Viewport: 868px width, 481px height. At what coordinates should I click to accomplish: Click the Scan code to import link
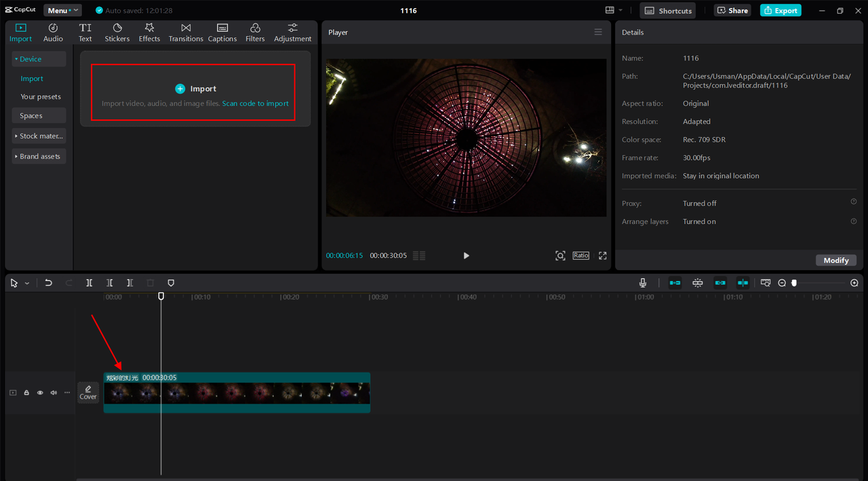click(x=255, y=104)
